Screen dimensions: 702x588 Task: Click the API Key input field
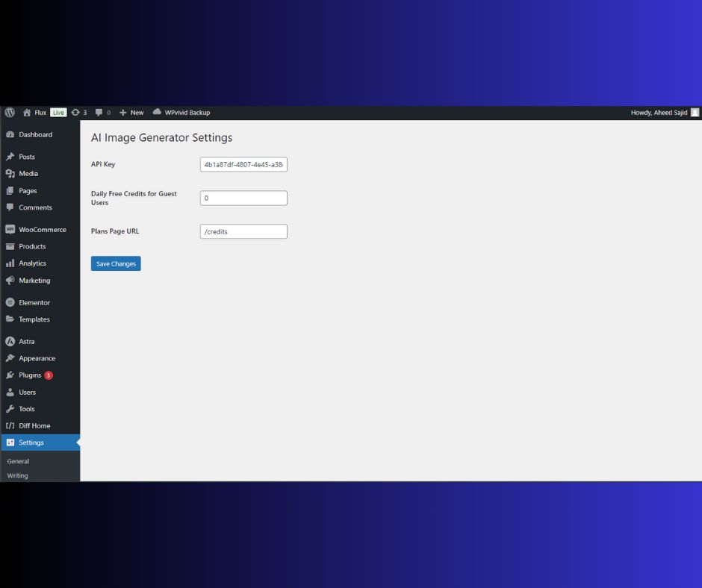(x=243, y=164)
